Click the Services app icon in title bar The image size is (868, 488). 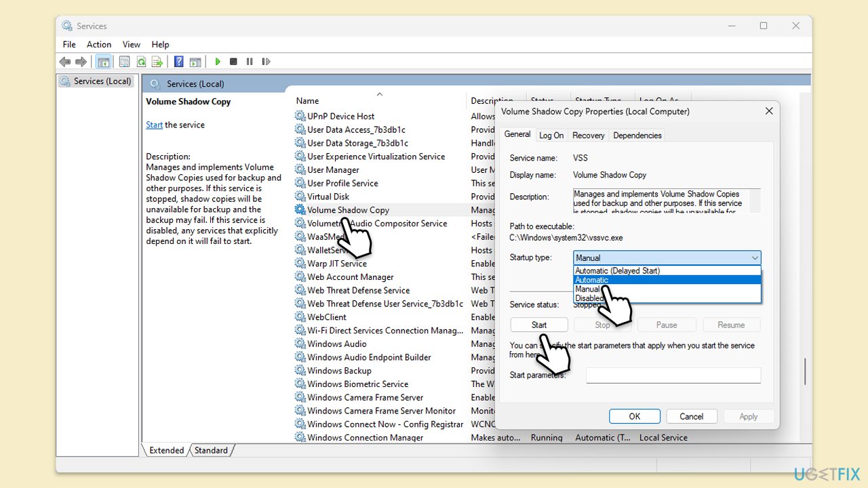[x=67, y=26]
